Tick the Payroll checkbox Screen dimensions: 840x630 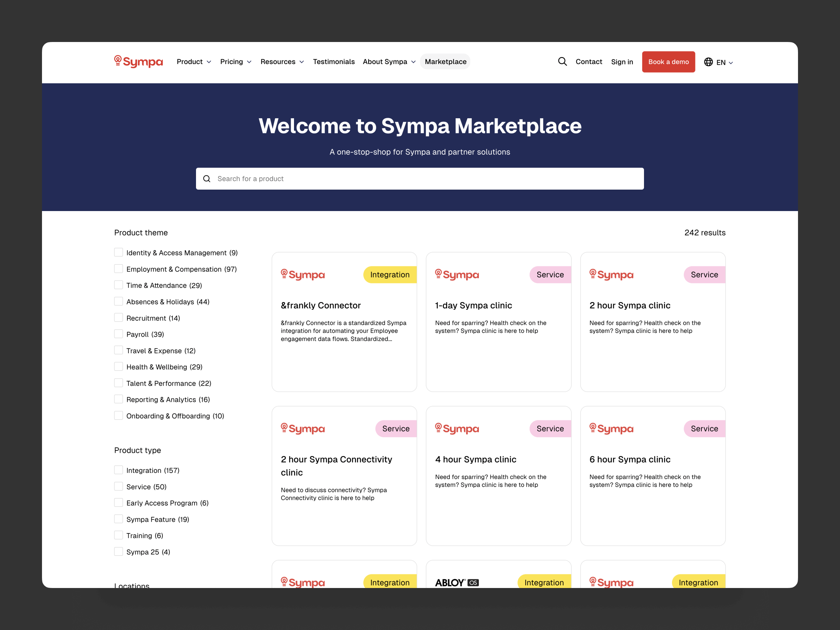119,334
